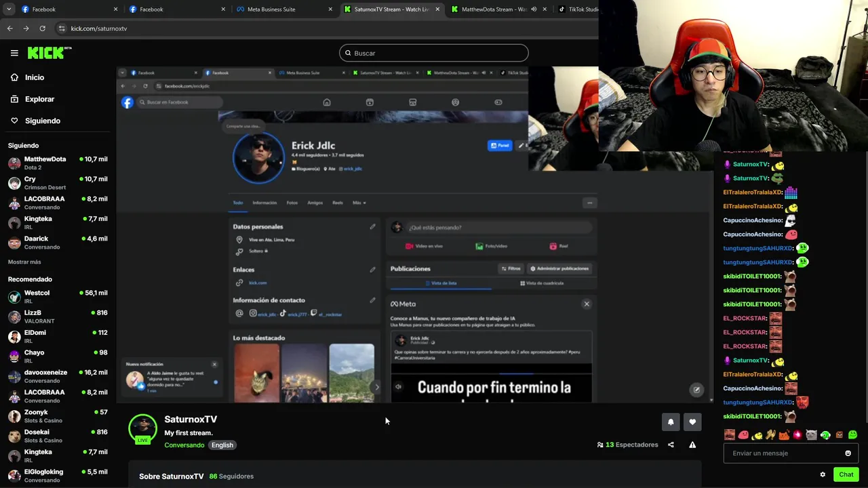Click the Buscar search field
Screen dimensions: 868x488
click(x=434, y=53)
